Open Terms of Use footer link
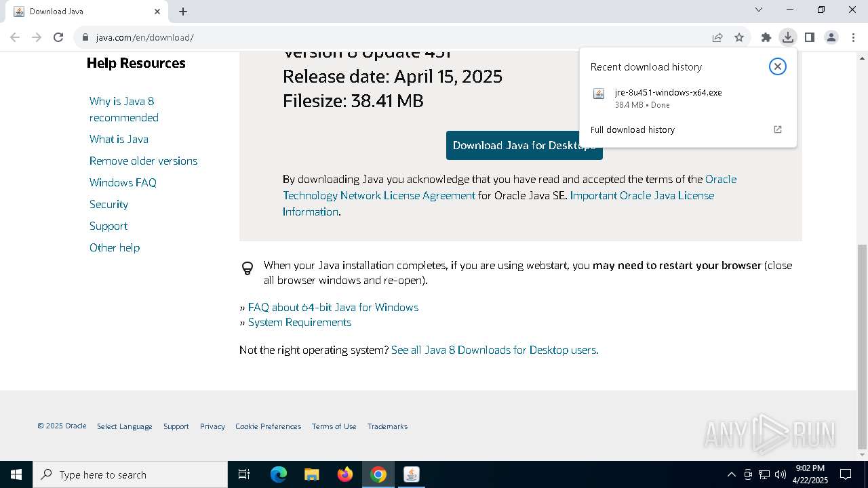The image size is (868, 488). (x=334, y=426)
